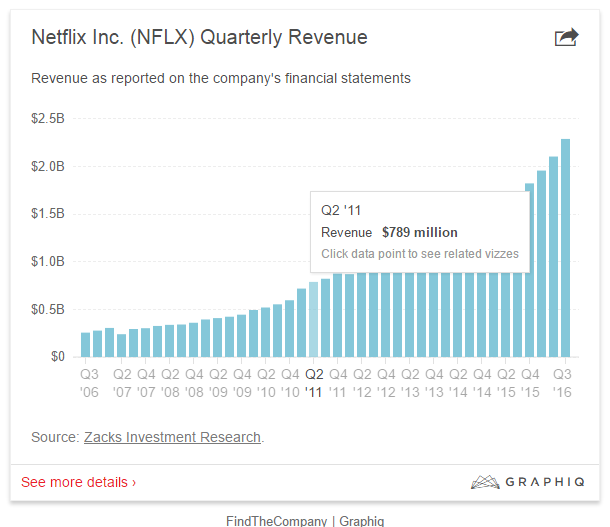The image size is (610, 527).
Task: Click the '$0.5B' y-axis label
Action: (48, 310)
